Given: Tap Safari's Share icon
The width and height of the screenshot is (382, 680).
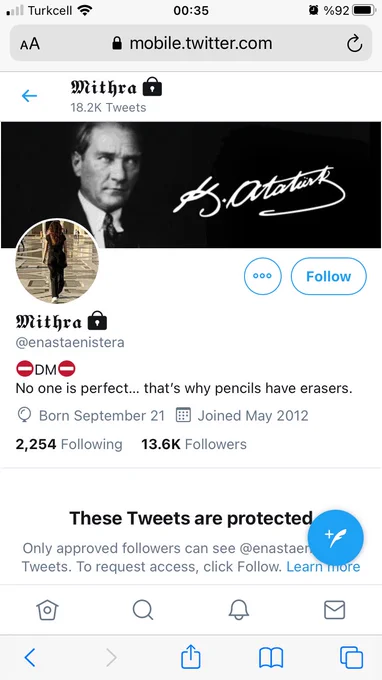Looking at the screenshot, I should point(191,657).
